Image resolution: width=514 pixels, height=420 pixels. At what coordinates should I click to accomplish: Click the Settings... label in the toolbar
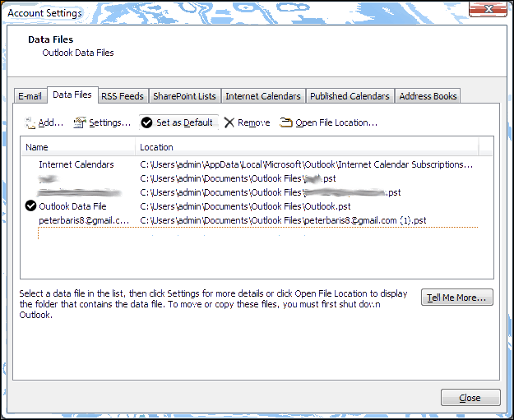[110, 122]
